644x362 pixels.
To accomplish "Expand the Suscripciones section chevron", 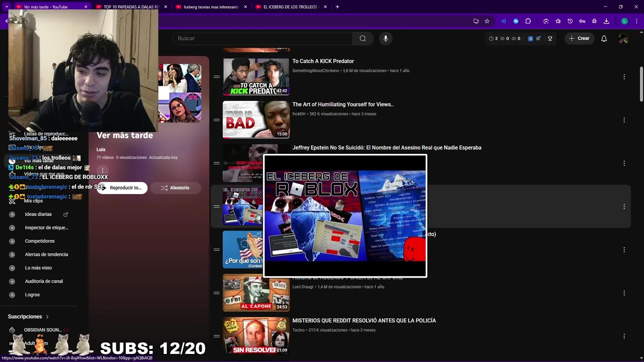I will click(x=47, y=317).
